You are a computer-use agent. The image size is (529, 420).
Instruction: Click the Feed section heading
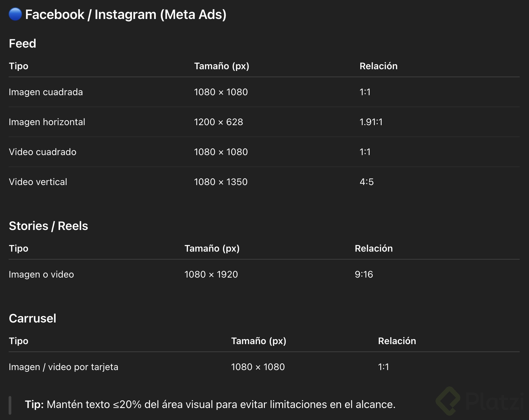click(x=23, y=44)
